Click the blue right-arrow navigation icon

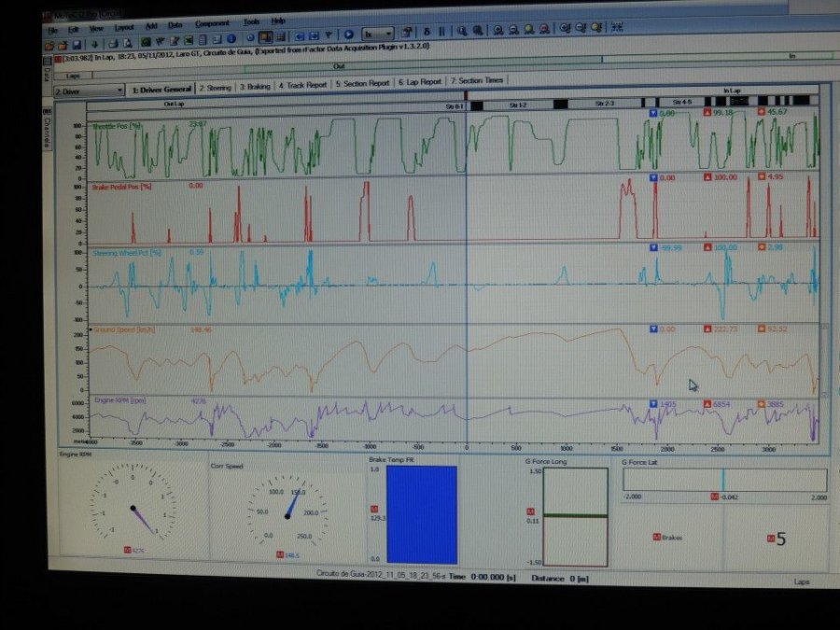315,35
